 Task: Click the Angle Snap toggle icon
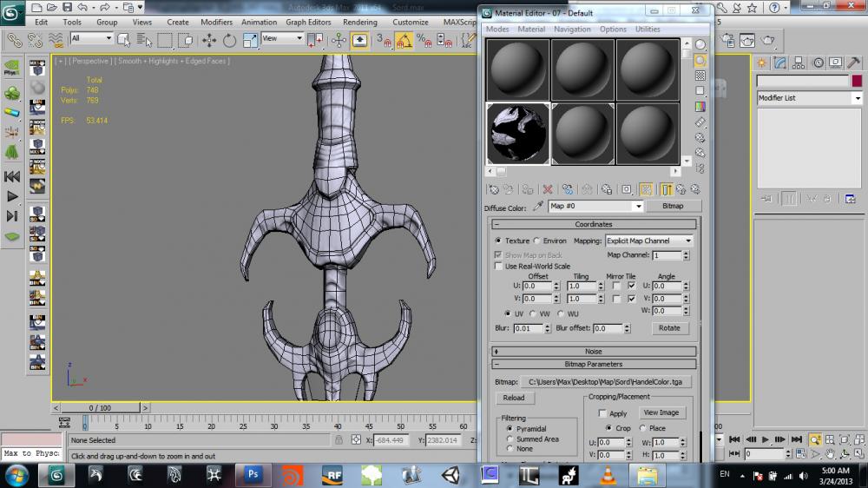coord(404,40)
